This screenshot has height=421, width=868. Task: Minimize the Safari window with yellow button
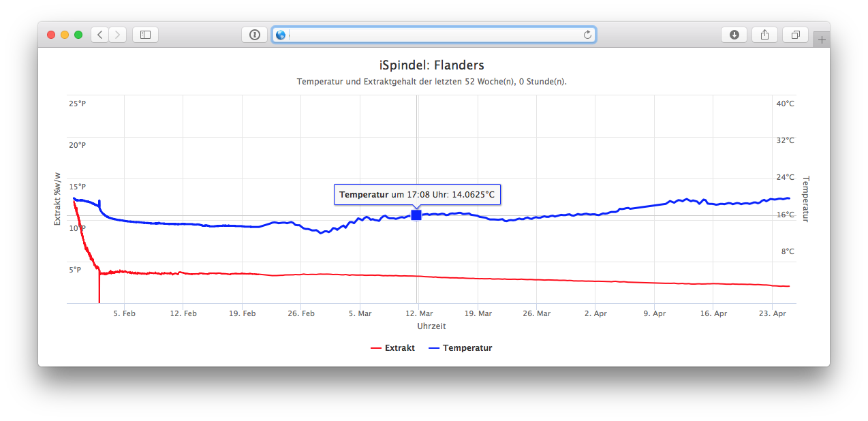[x=65, y=35]
